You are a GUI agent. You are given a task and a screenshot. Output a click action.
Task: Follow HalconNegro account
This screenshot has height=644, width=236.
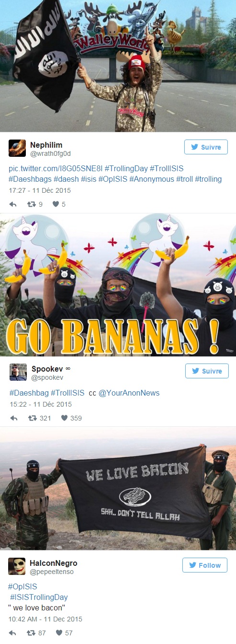(x=205, y=565)
